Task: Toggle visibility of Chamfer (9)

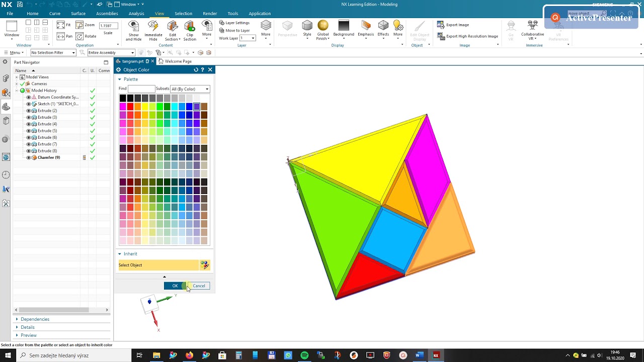Action: 29,157
